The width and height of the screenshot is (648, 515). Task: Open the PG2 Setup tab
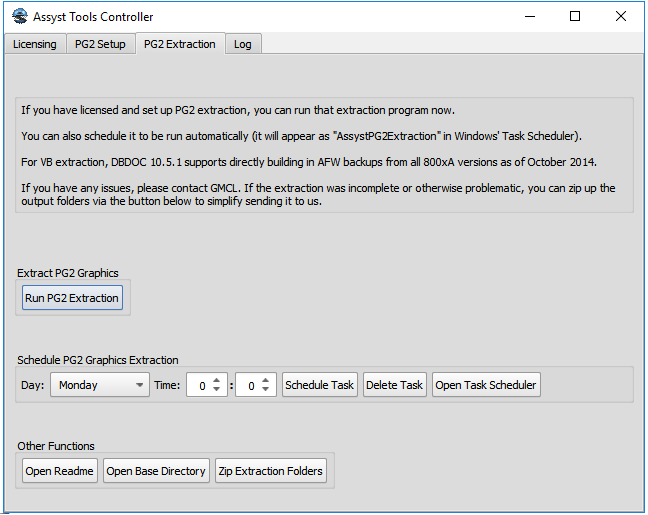tap(100, 44)
